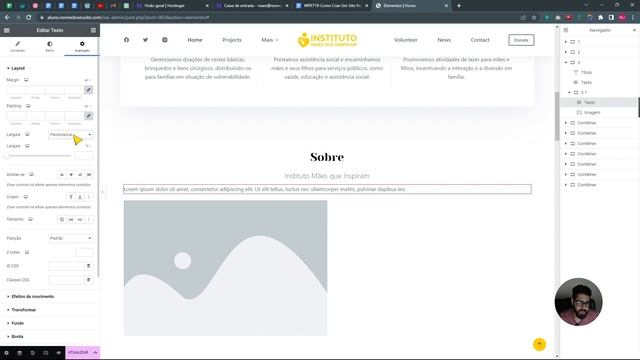Open responsive mode icon

46,353
